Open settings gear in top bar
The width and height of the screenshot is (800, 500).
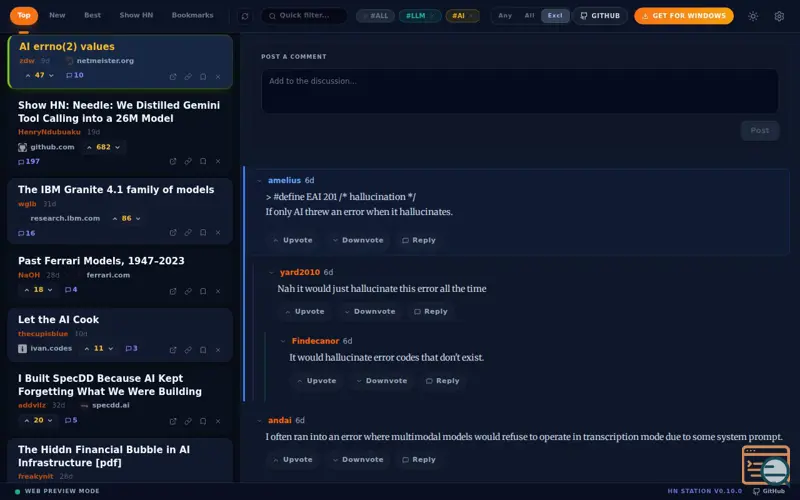(779, 16)
